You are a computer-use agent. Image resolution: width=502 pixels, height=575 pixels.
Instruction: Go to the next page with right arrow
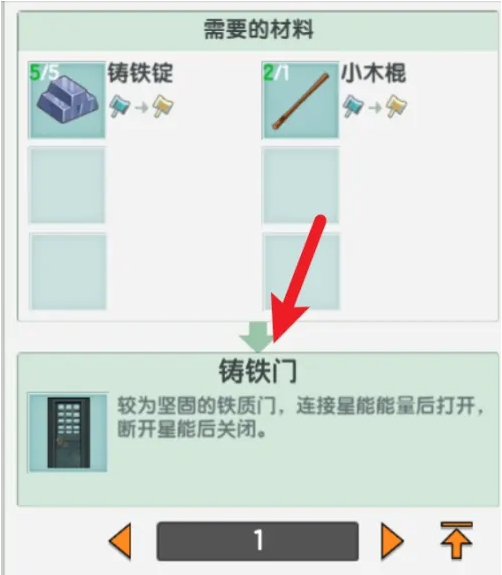(x=392, y=542)
